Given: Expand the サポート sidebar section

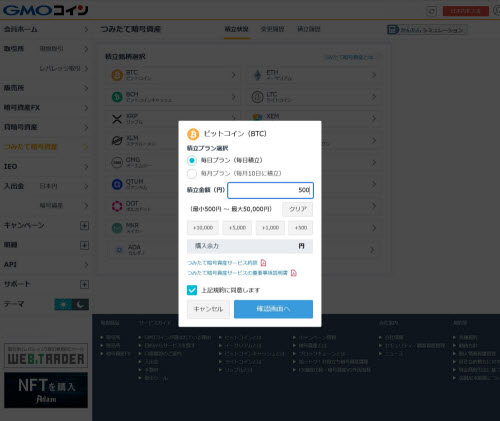Looking at the screenshot, I should [x=84, y=285].
